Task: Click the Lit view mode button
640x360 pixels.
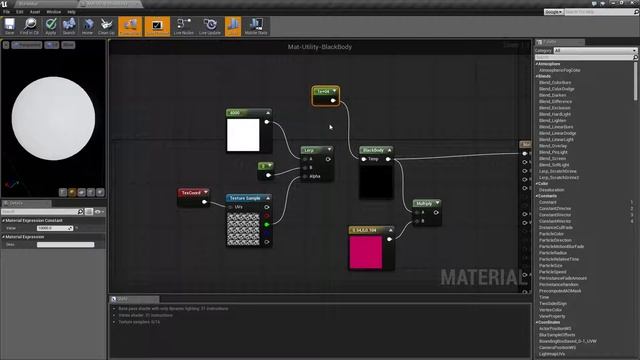Action: 51,45
